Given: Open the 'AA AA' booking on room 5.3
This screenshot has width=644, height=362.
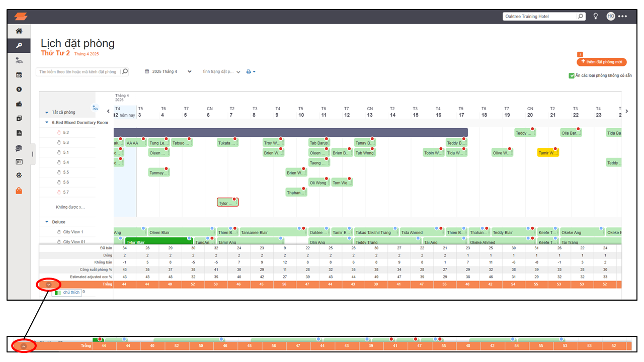Looking at the screenshot, I should pyautogui.click(x=136, y=143).
